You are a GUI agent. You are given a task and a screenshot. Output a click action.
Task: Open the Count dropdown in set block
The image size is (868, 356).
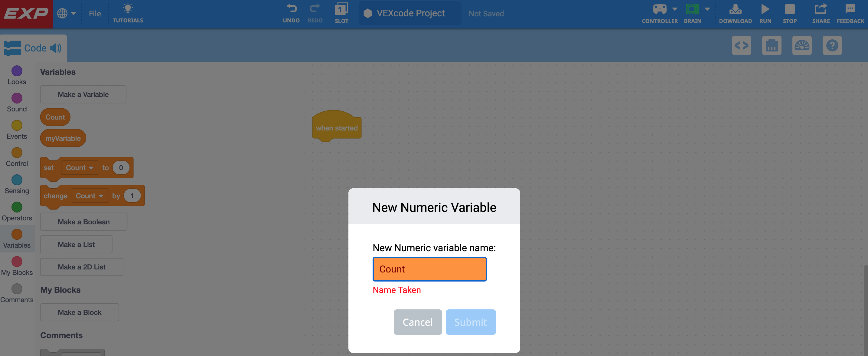80,168
